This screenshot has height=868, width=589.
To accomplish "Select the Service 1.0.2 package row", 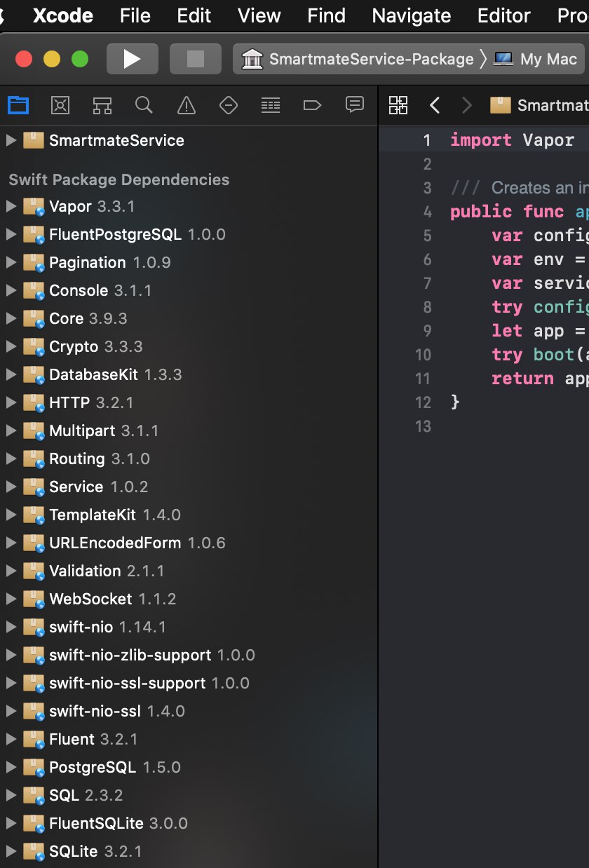I will 188,487.
